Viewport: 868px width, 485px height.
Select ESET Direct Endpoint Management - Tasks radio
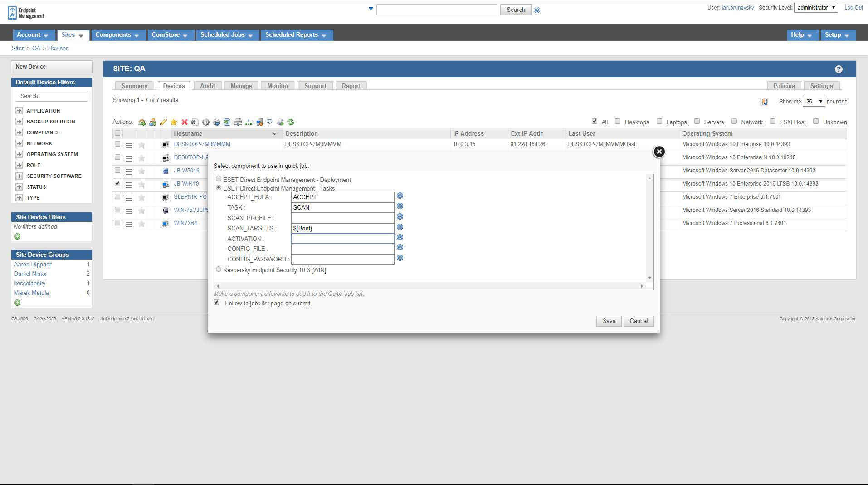click(219, 188)
